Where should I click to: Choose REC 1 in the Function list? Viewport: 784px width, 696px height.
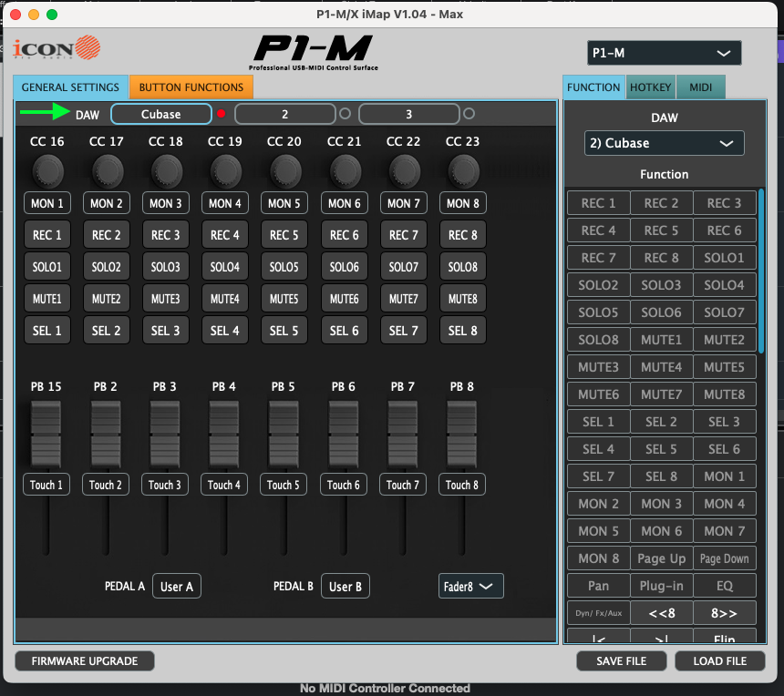[599, 203]
